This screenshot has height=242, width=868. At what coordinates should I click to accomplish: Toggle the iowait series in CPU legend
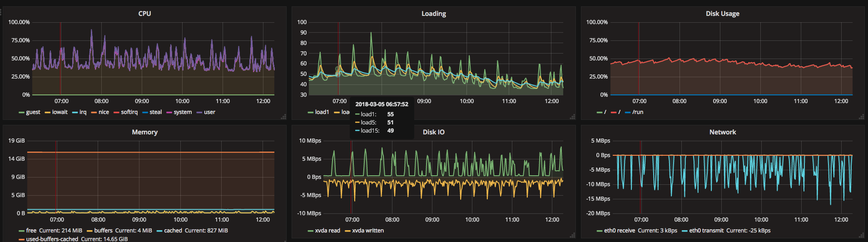click(60, 112)
